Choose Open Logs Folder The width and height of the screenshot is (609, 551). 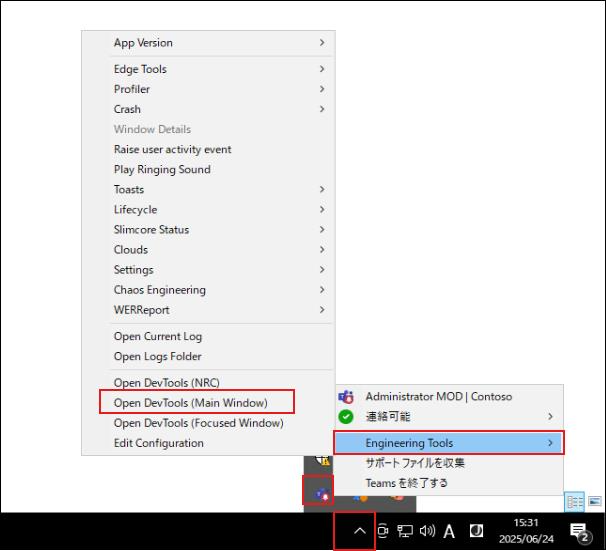click(209, 357)
